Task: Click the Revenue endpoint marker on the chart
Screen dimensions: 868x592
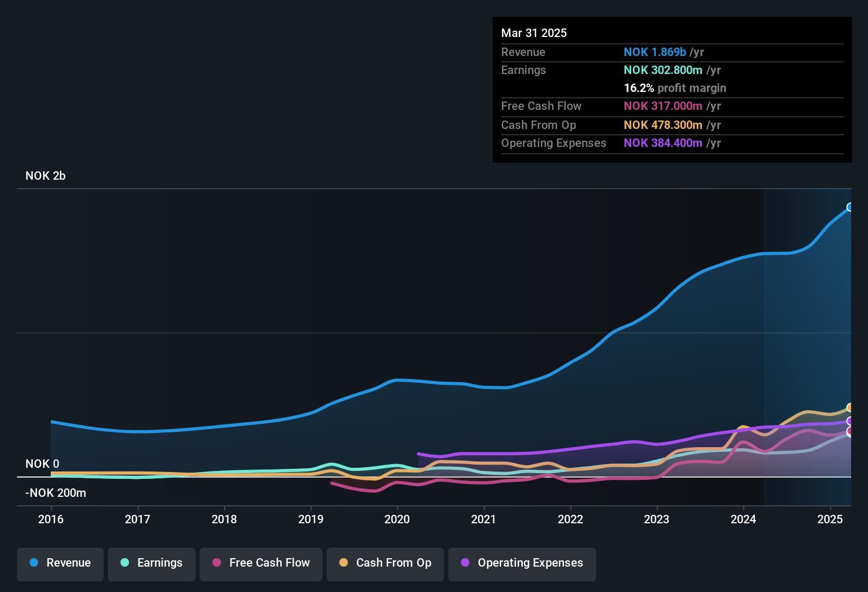Action: (850, 207)
